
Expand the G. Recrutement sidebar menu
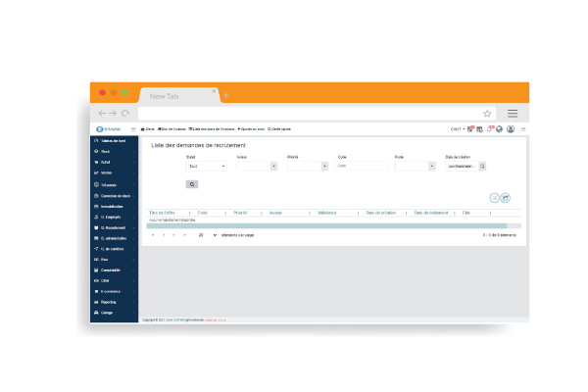click(x=114, y=227)
